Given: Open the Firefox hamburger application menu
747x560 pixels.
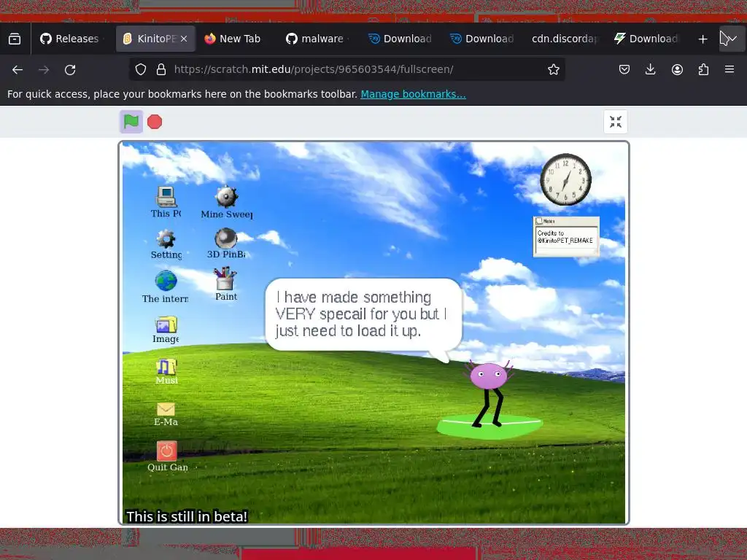Looking at the screenshot, I should [x=729, y=69].
